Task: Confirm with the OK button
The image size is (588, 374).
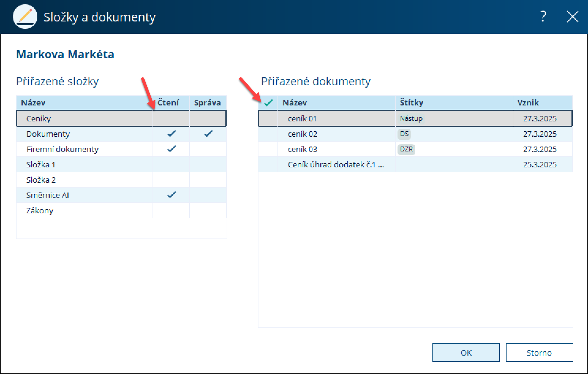Action: [466, 353]
